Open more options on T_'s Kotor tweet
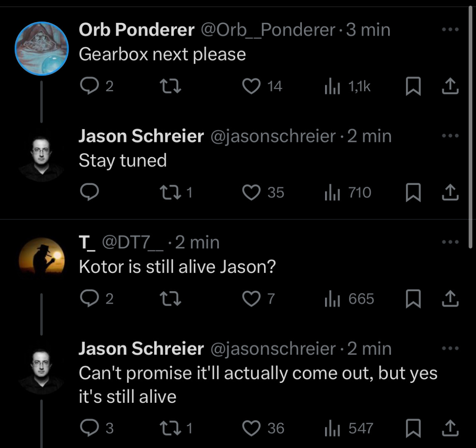476x448 pixels. [450, 242]
